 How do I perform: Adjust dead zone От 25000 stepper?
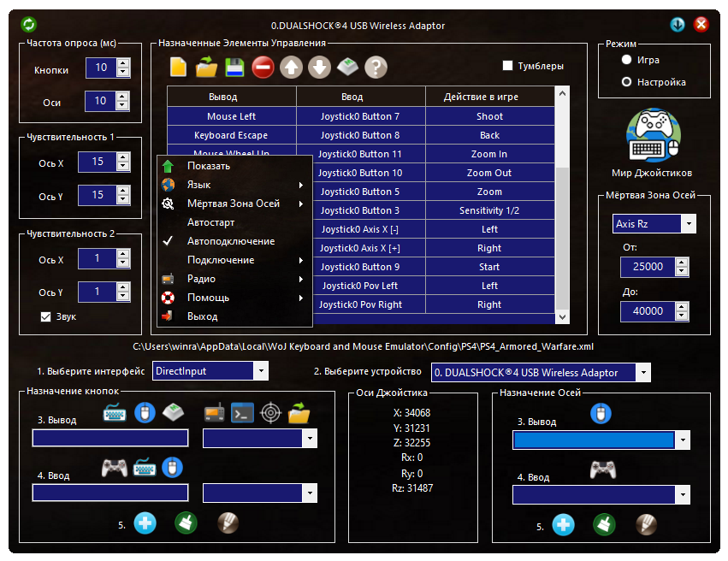(x=682, y=267)
